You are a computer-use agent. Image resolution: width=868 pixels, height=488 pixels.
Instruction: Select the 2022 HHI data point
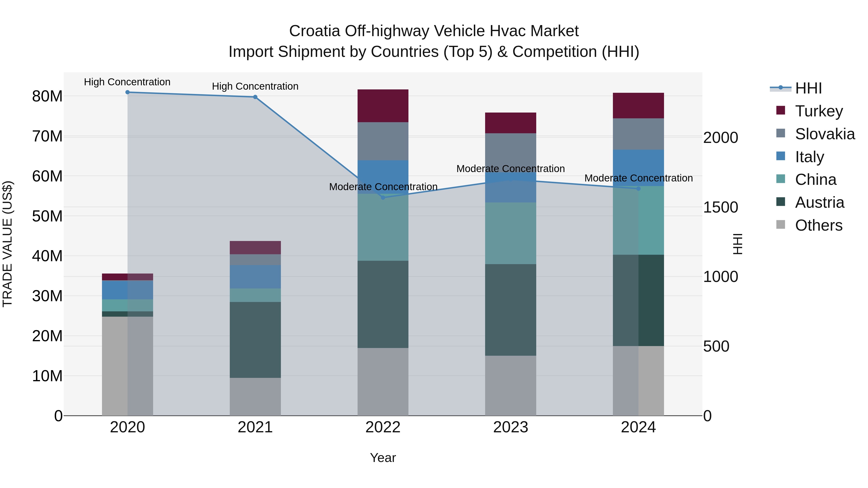click(383, 198)
